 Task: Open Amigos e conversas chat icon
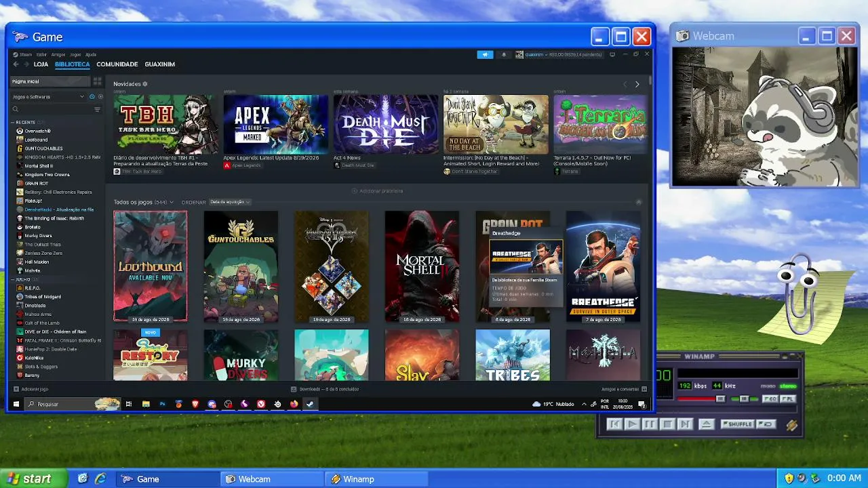tap(644, 389)
